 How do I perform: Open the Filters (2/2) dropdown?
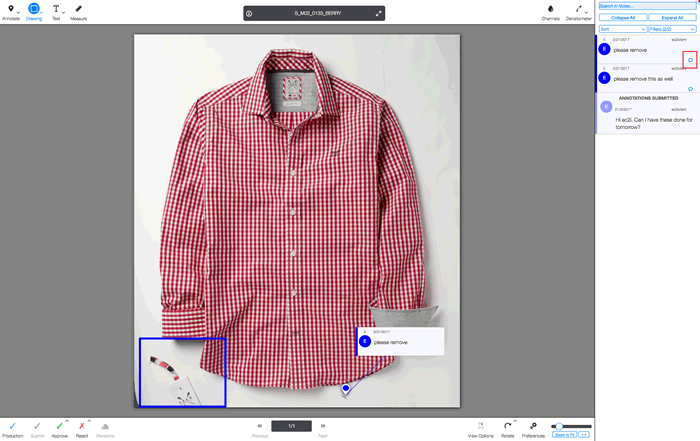point(672,29)
